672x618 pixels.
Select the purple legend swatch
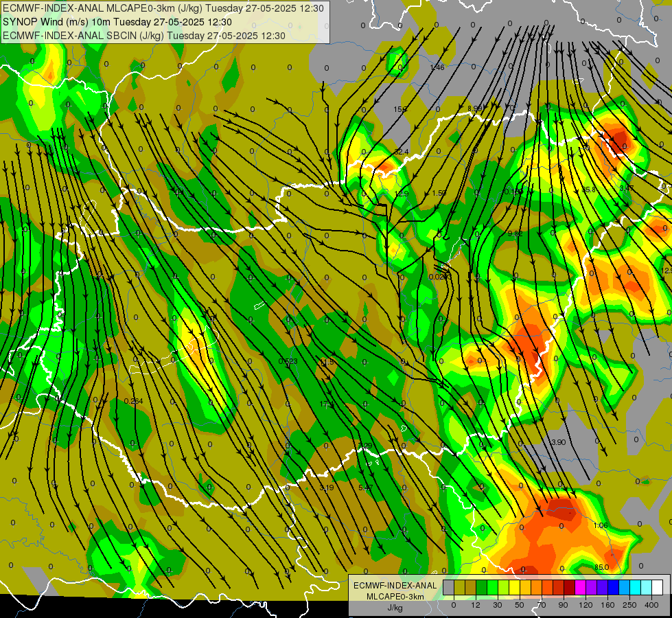point(592,587)
